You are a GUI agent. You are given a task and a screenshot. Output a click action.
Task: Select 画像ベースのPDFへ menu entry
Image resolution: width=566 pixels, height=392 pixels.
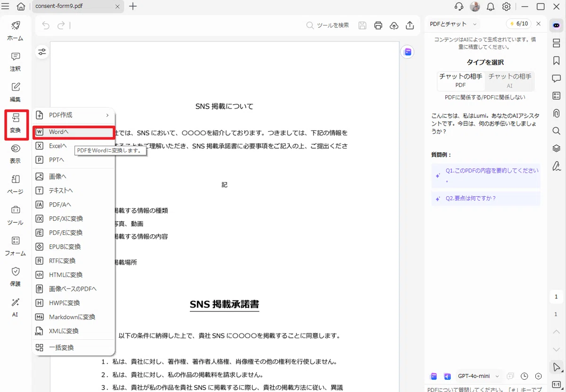pyautogui.click(x=73, y=289)
